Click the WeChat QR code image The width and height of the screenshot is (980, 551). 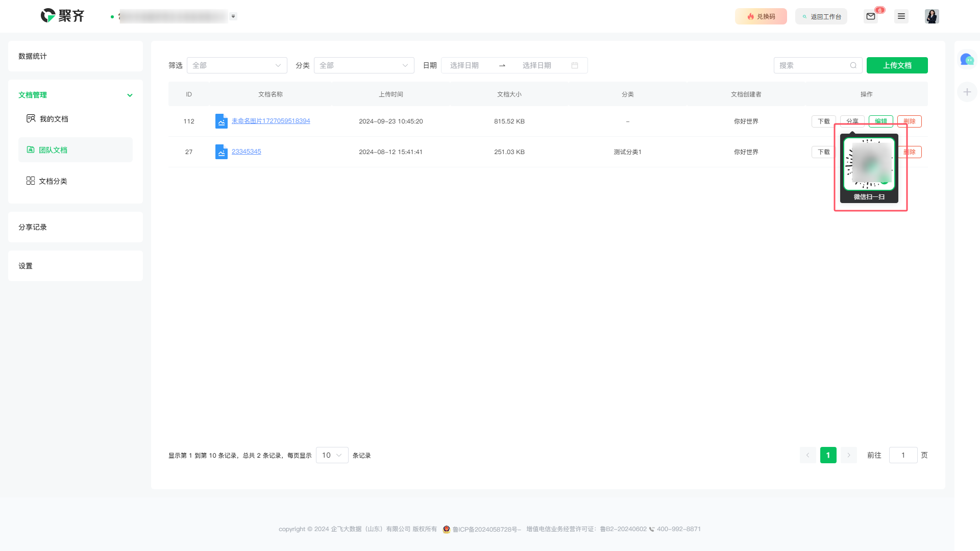869,164
